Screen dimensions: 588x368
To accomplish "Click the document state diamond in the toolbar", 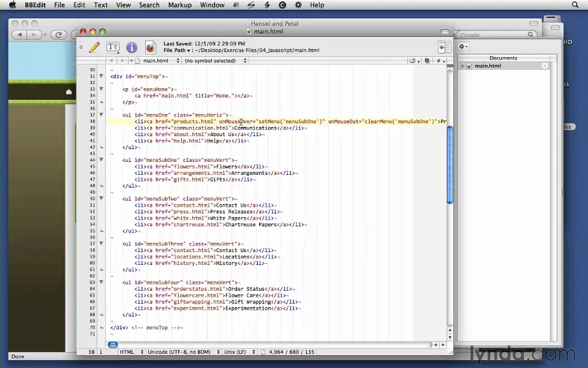I will click(x=81, y=47).
